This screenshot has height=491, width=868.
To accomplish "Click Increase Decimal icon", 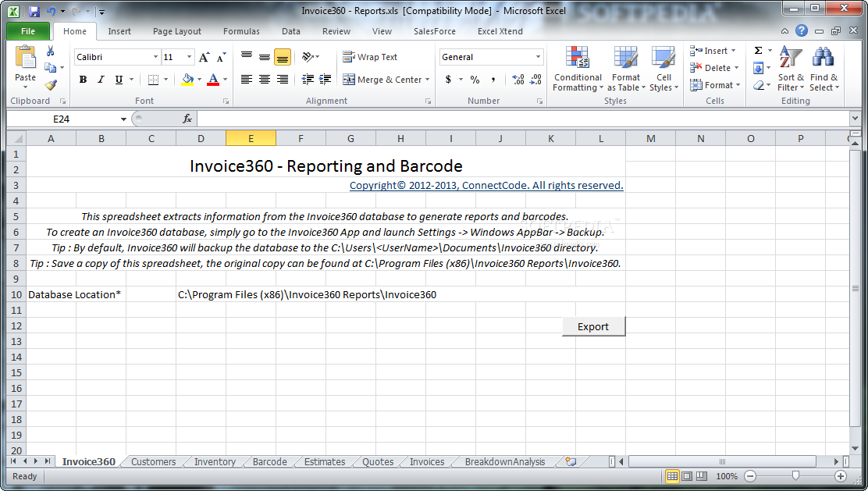I will [x=518, y=80].
